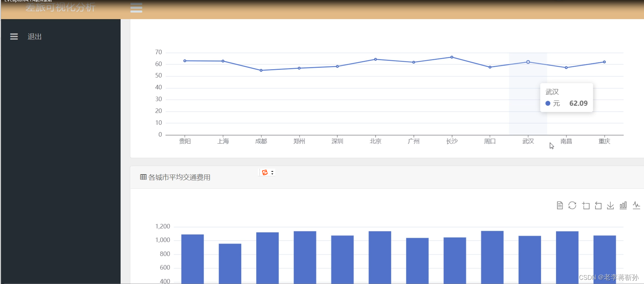Click the Sogou input method icon
The image size is (644, 284).
(265, 172)
